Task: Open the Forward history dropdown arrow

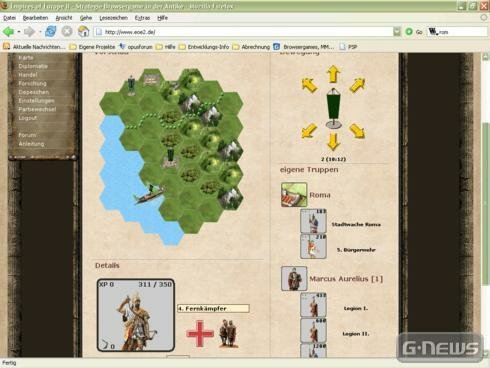Action: [40, 32]
